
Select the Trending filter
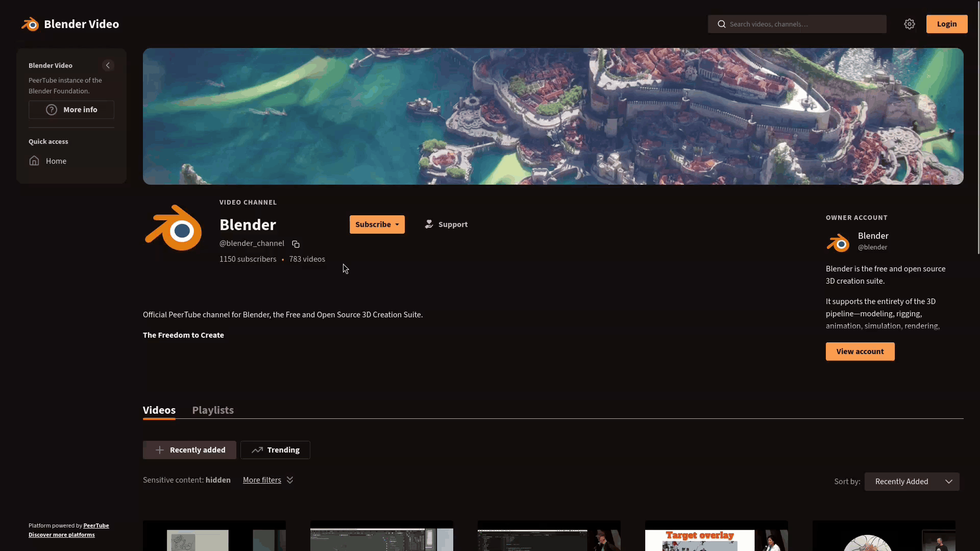[275, 450]
